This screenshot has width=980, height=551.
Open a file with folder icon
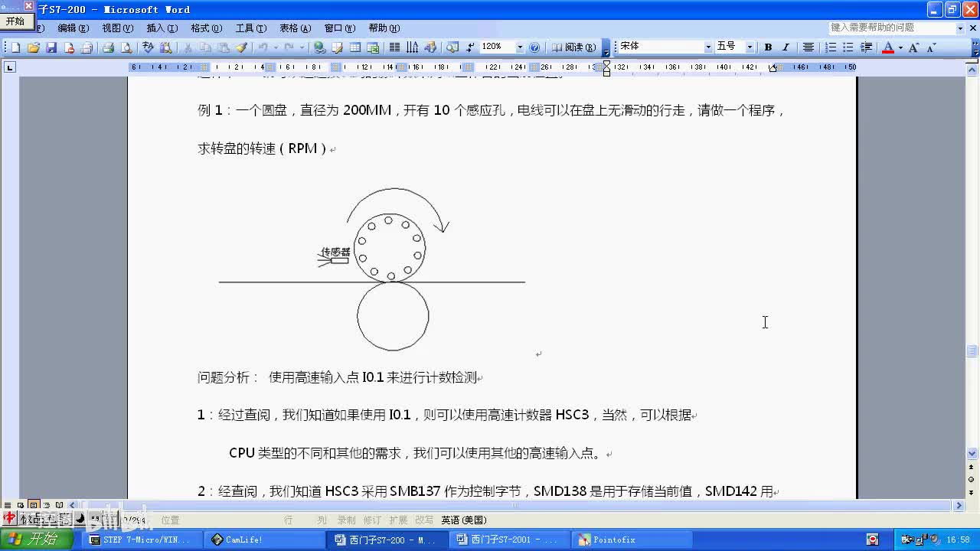[34, 47]
